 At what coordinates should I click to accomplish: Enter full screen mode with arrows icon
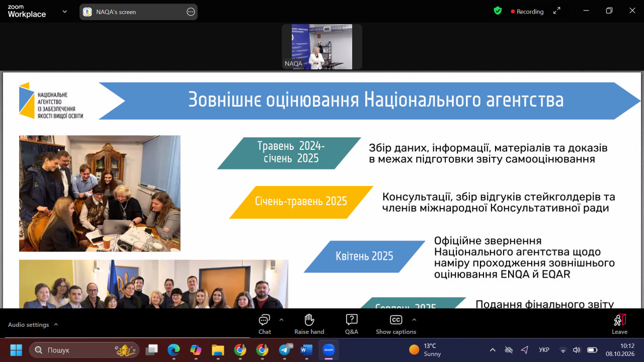click(x=556, y=11)
